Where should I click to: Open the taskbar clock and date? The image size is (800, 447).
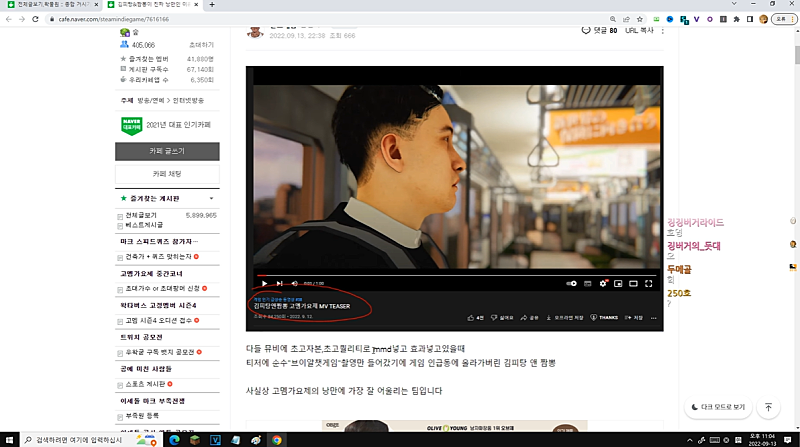[x=762, y=440]
